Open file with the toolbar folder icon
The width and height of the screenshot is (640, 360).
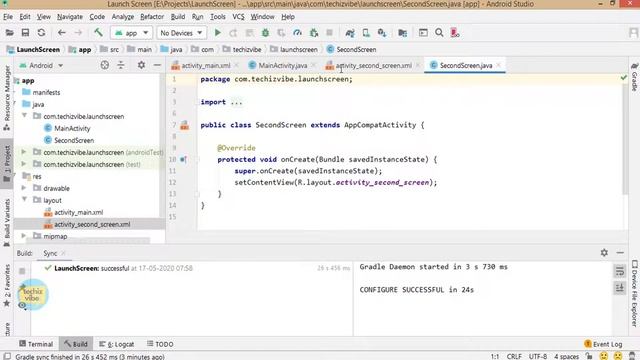click(9, 33)
